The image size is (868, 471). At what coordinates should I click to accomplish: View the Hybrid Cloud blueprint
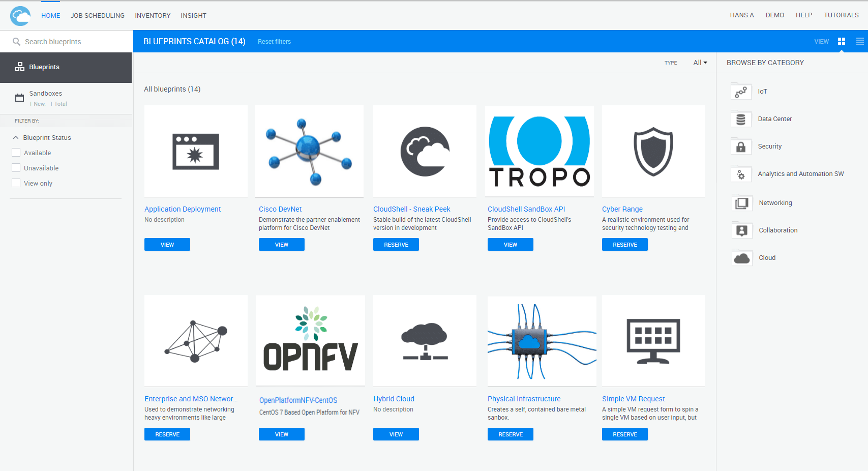pos(396,434)
